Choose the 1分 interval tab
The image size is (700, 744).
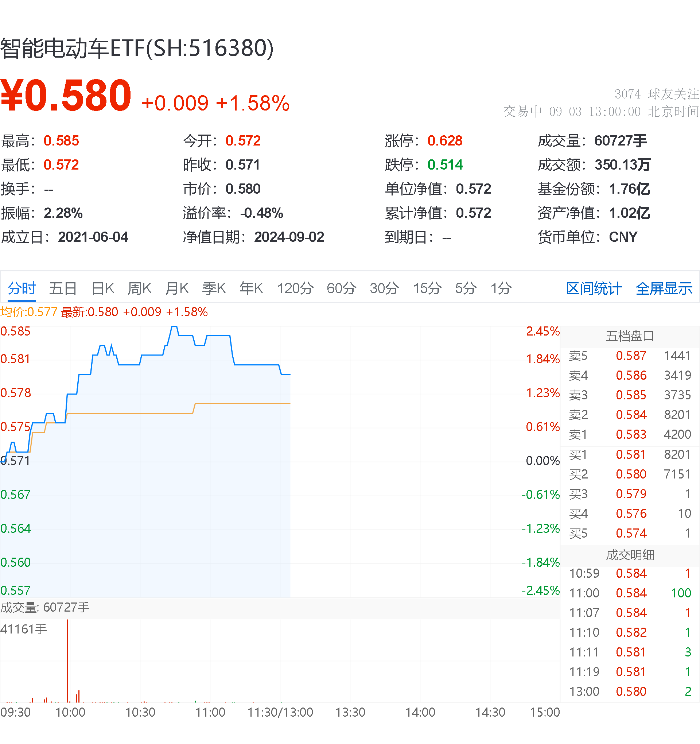[x=501, y=288]
